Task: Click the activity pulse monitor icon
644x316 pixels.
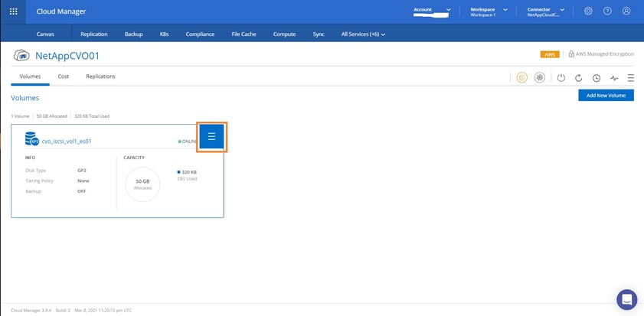Action: (613, 78)
